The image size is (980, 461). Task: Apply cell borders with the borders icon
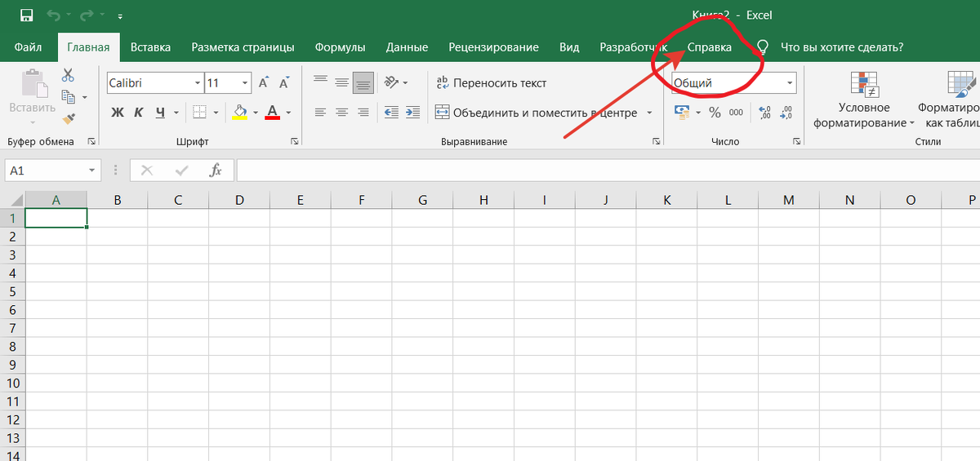pos(199,112)
